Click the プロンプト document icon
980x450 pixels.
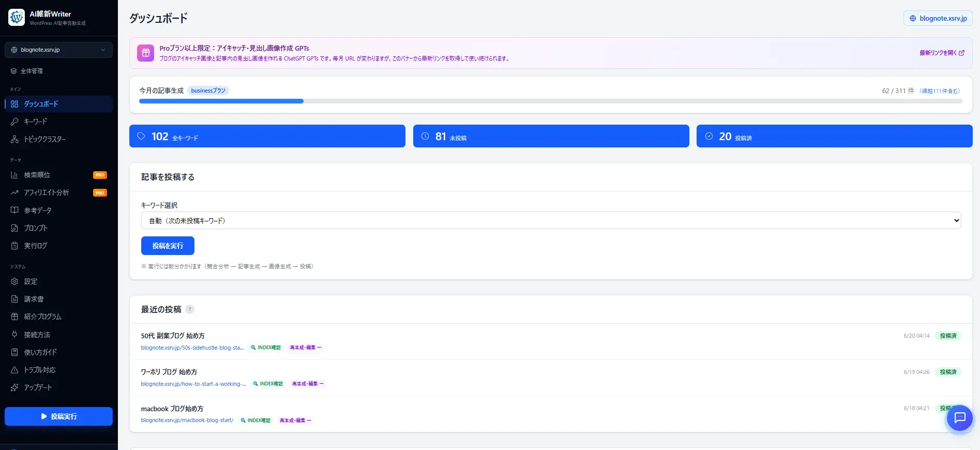pyautogui.click(x=14, y=228)
